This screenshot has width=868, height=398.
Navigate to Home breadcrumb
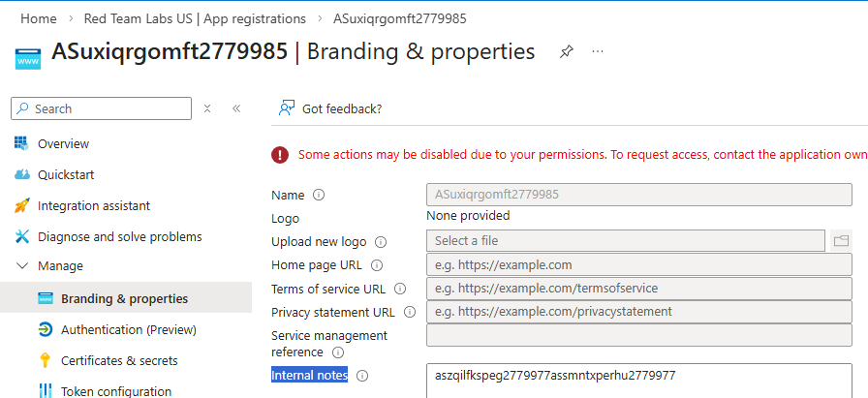pyautogui.click(x=38, y=18)
